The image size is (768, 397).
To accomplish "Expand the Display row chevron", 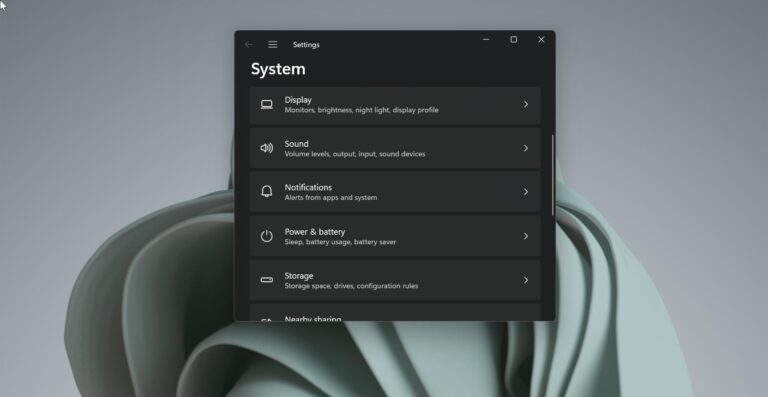I will (526, 104).
